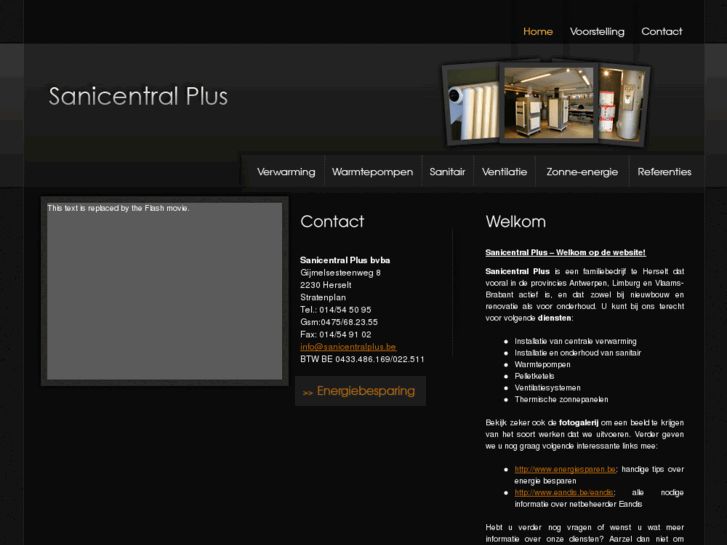Click the telephone number 014/54 50 95
Screen dimensions: 727x545
coord(345,310)
